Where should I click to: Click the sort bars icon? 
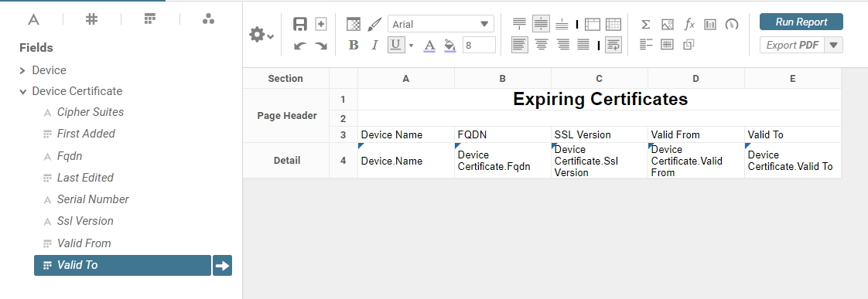point(646,45)
